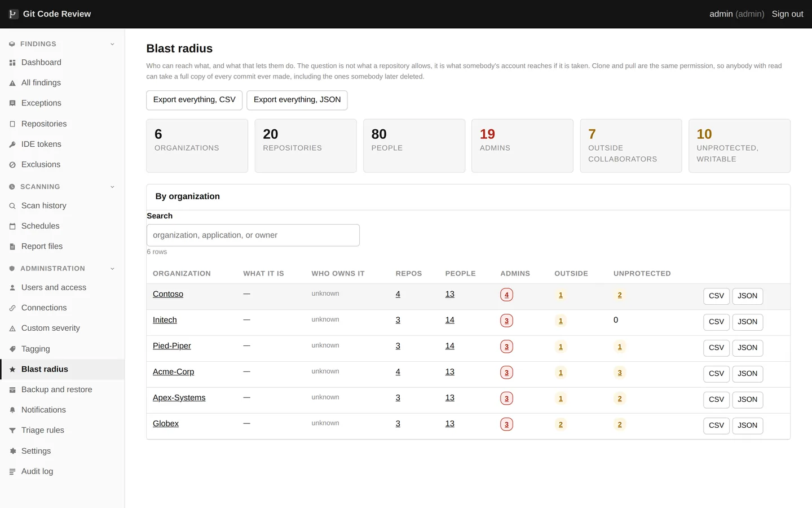Click the Git Code Review logo icon
The image size is (812, 508).
point(13,14)
